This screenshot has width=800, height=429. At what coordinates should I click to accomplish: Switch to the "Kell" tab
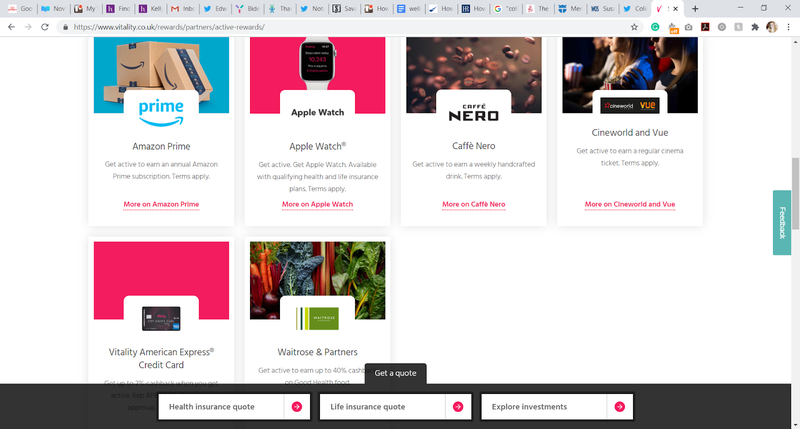150,9
